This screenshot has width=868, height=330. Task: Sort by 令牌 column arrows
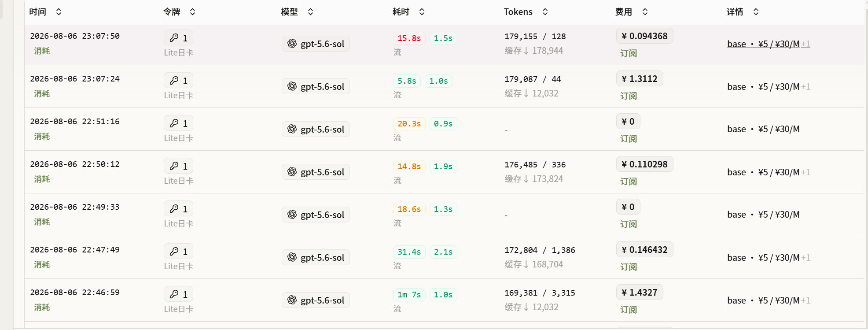(x=192, y=12)
